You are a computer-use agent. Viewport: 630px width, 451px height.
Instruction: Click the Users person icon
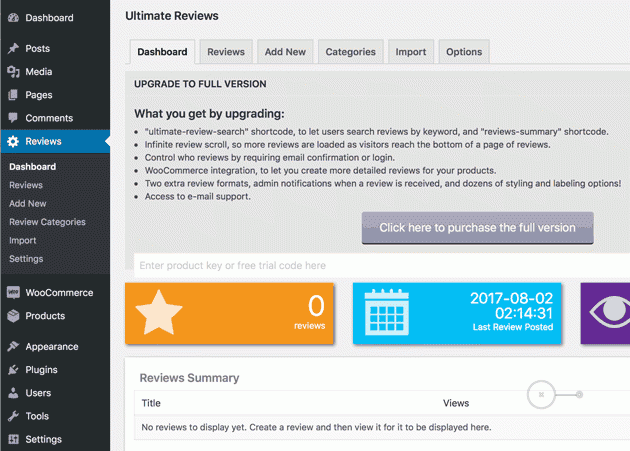(x=13, y=393)
